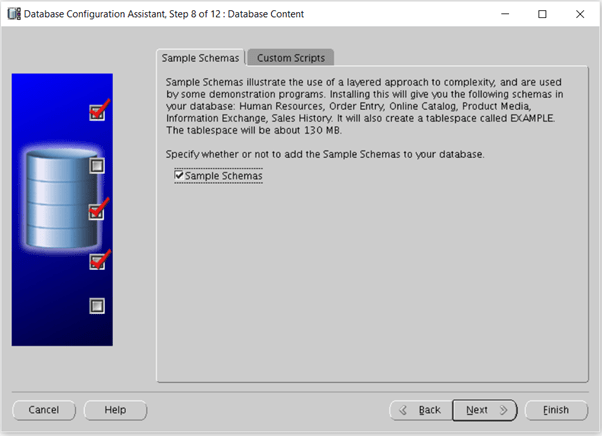Image resolution: width=602 pixels, height=436 pixels.
Task: Switch to the Custom Scripts tab
Action: pyautogui.click(x=290, y=58)
